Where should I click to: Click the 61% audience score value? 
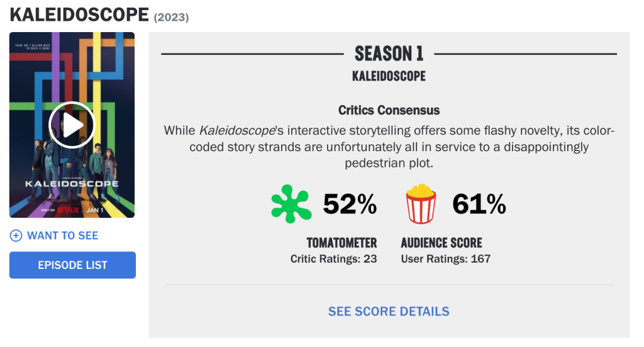[x=479, y=204]
